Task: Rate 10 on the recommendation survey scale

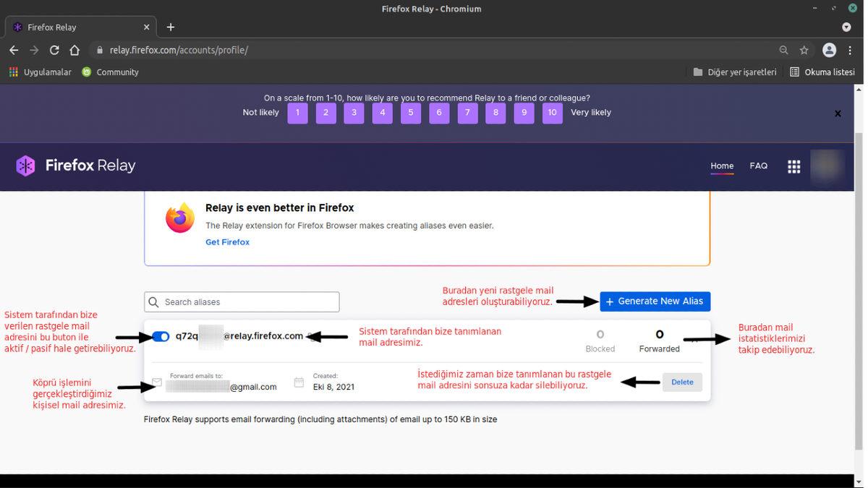Action: coord(552,113)
